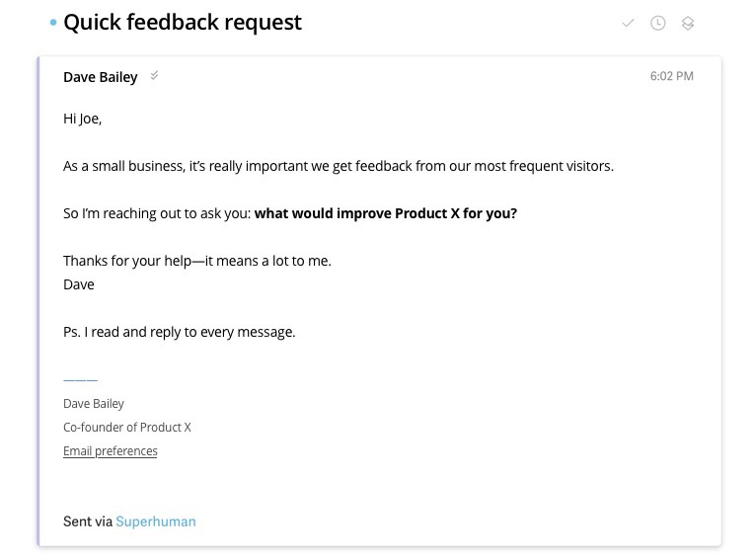Click the stacked layers icon in the header

tap(688, 23)
